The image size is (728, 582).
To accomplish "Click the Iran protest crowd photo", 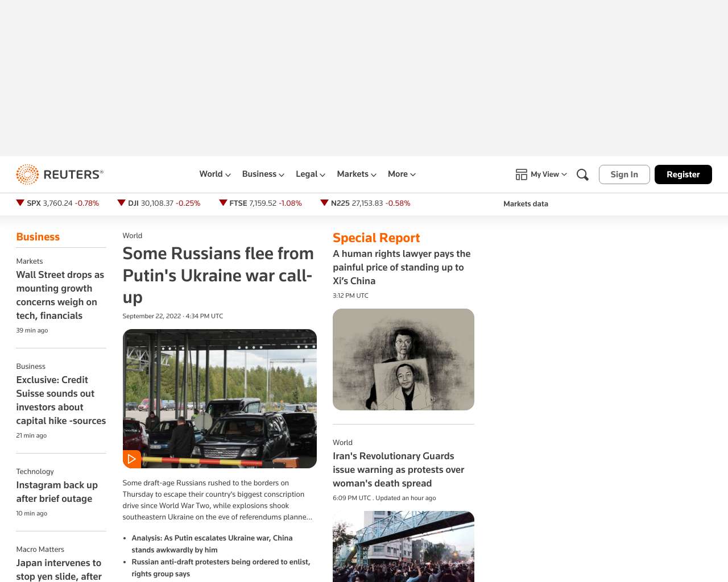I will 403,546.
